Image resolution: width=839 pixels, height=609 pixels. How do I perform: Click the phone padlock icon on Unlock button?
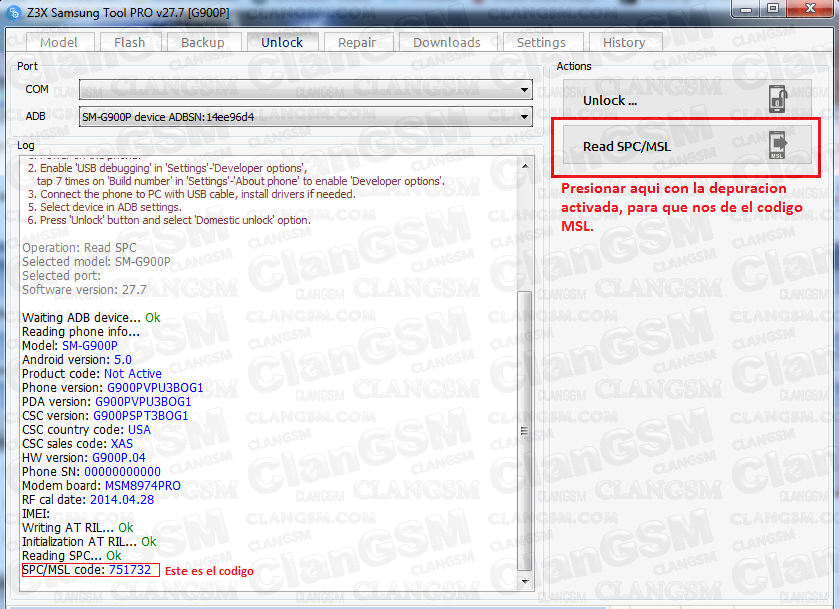778,99
